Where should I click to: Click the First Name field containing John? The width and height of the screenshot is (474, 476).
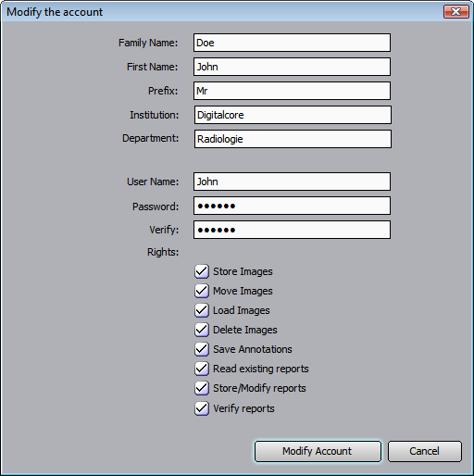pyautogui.click(x=292, y=67)
